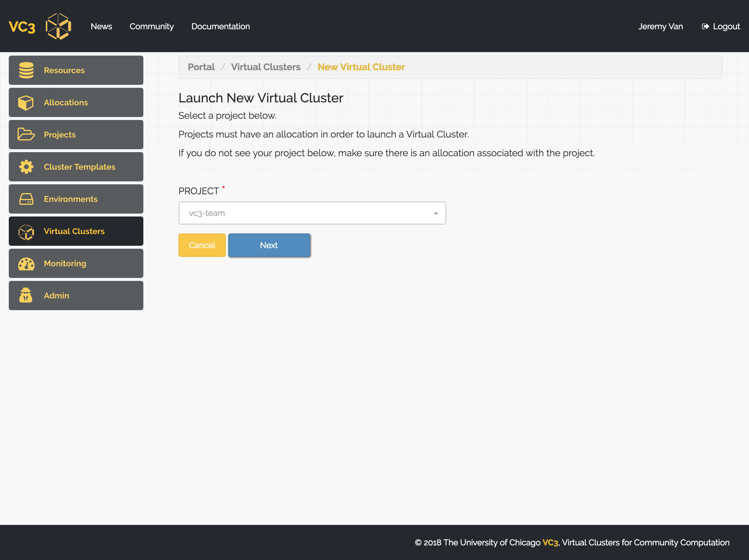Viewport: 749px width, 560px height.
Task: Open the Admin sidebar section
Action: click(x=76, y=295)
